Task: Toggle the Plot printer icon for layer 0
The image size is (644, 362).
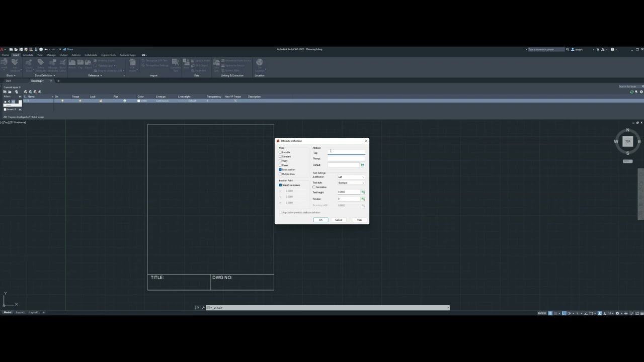Action: pos(125,101)
